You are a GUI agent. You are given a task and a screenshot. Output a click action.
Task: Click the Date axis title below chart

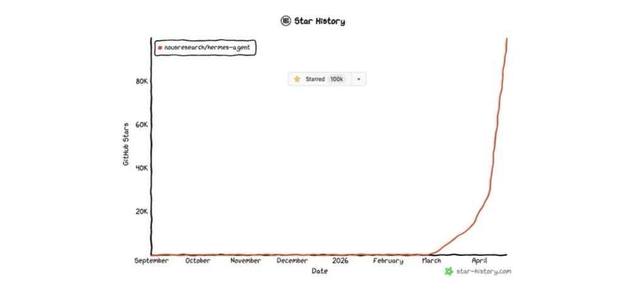click(x=319, y=271)
